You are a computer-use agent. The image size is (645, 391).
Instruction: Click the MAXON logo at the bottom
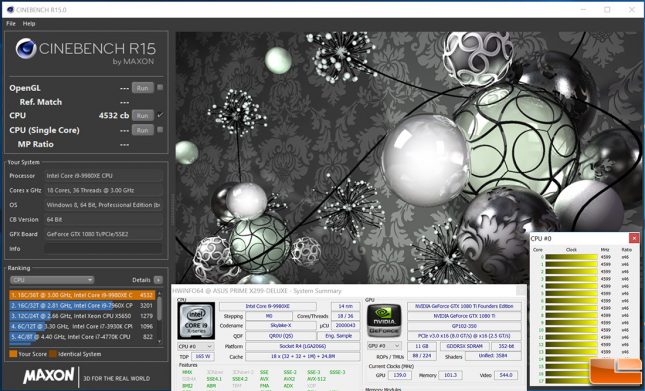coord(49,376)
